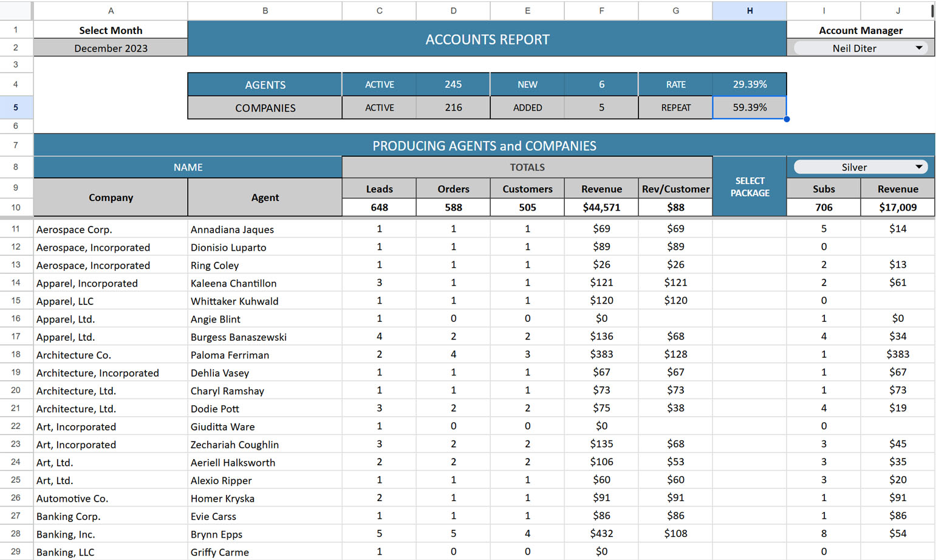
Task: Open the Account Manager dropdown arrow
Action: click(x=918, y=48)
